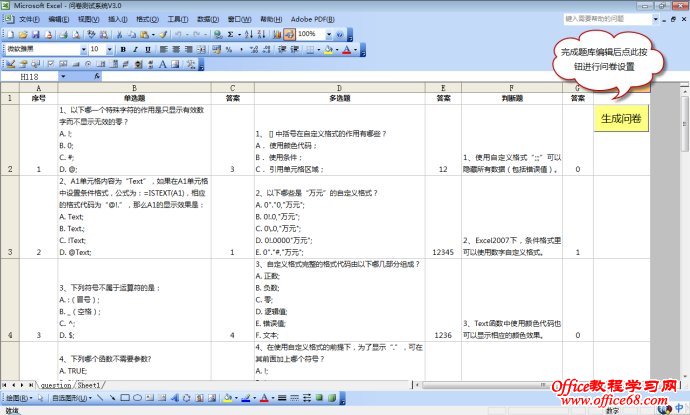690x415 pixels.
Task: Click the New workbook icon
Action: [10, 34]
